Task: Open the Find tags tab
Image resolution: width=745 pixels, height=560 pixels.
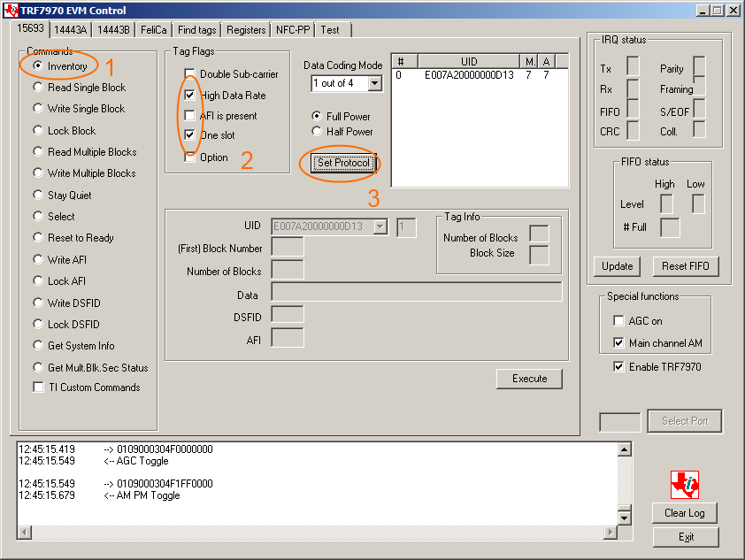Action: [196, 30]
